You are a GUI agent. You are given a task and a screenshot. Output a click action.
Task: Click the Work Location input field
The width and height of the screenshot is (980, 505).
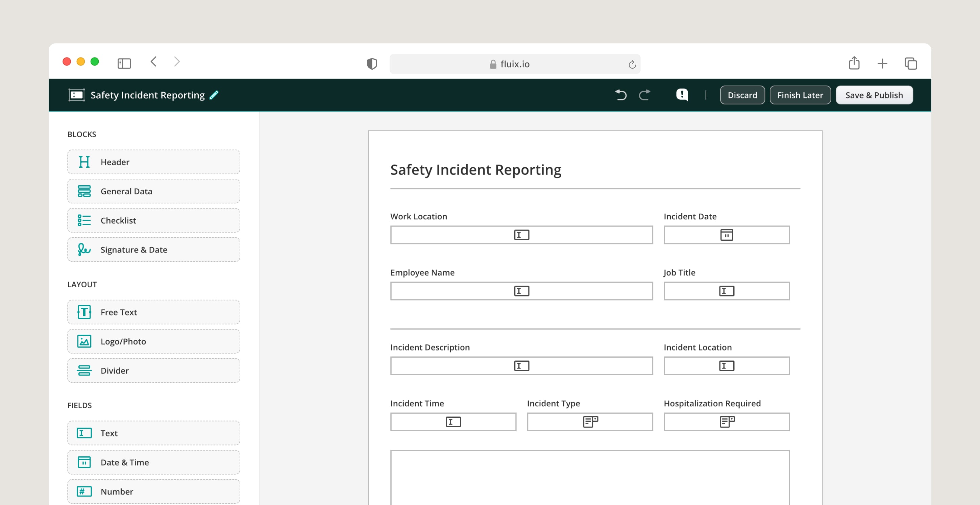click(521, 235)
